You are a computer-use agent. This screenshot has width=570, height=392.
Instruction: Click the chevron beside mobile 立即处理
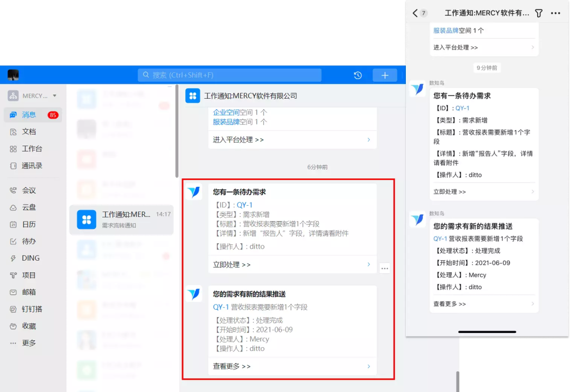[x=533, y=192]
